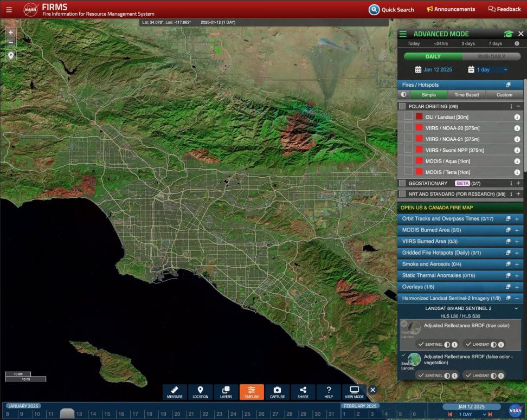Expand VIIRS Burned Area section
Viewport: 527px width, 420px height.
tap(517, 242)
